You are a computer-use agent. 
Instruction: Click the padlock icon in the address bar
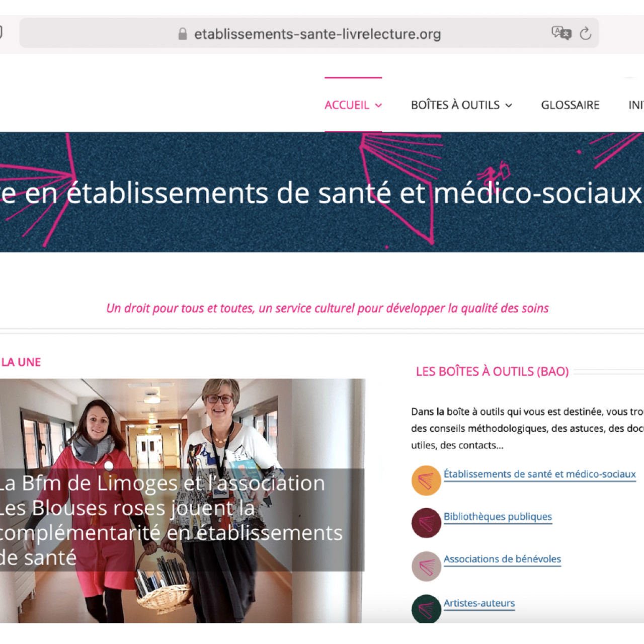point(183,34)
